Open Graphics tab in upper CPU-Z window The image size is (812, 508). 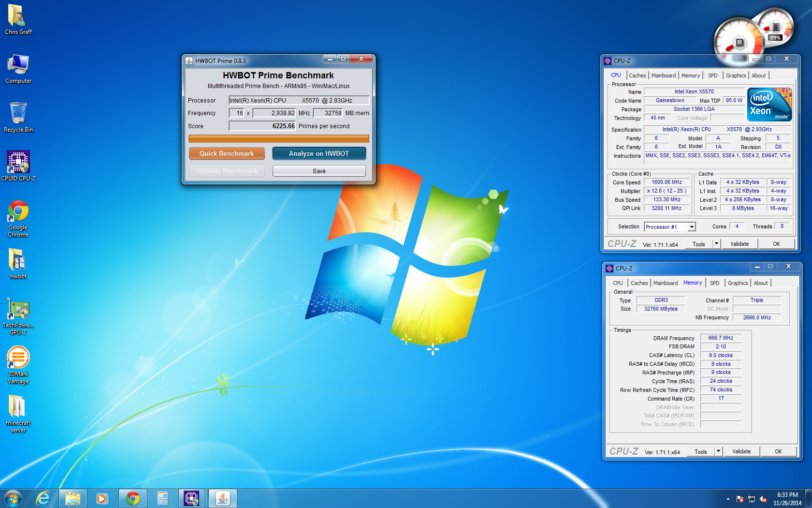(x=736, y=75)
